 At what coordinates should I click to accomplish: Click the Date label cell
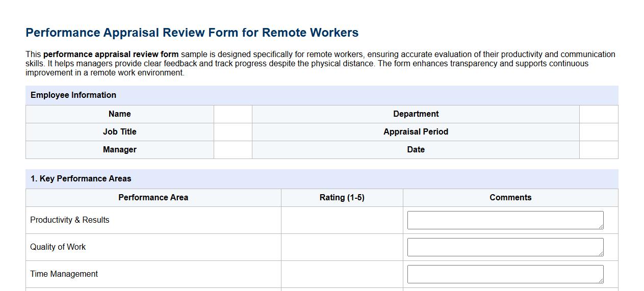point(416,150)
